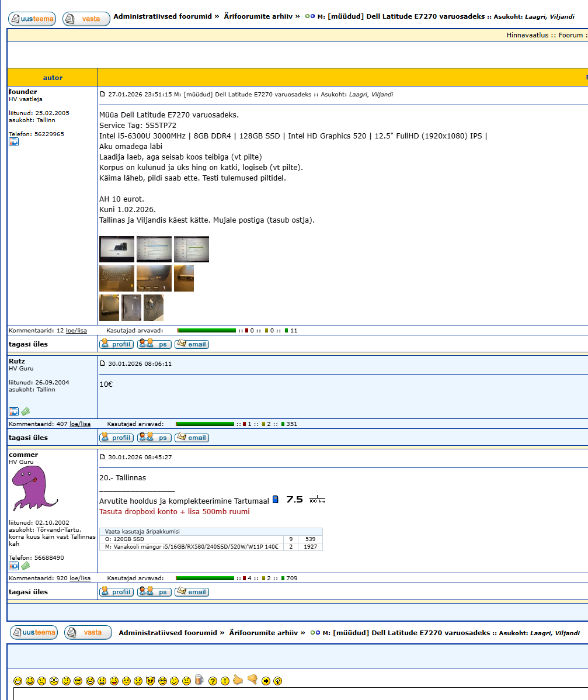Open the laptop keyboard photo thumbnail
Viewport: 588px width, 700px height.
click(117, 278)
